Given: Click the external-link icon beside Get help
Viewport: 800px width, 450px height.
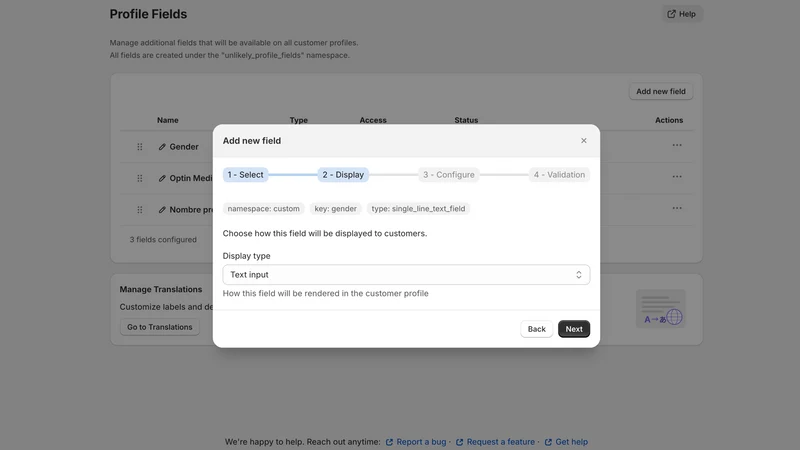Looking at the screenshot, I should (x=548, y=442).
